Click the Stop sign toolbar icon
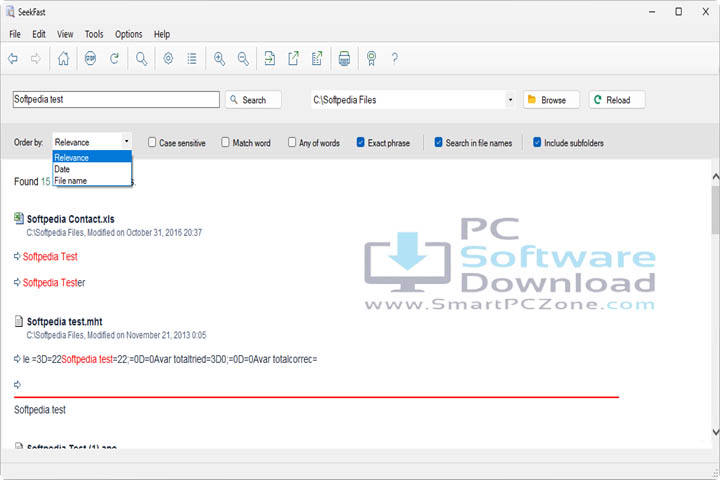The height and width of the screenshot is (480, 720). coord(90,58)
